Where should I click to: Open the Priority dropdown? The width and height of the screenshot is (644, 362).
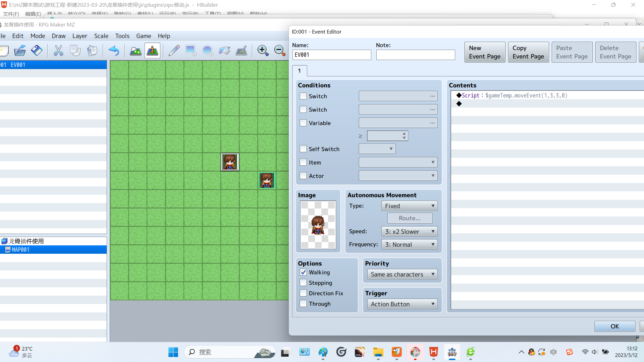click(402, 274)
